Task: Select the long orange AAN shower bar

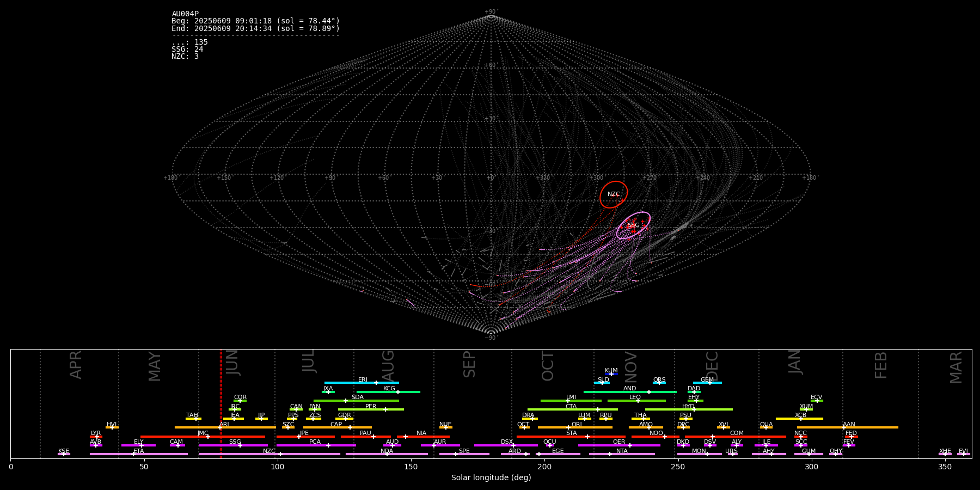Action: pyautogui.click(x=847, y=427)
